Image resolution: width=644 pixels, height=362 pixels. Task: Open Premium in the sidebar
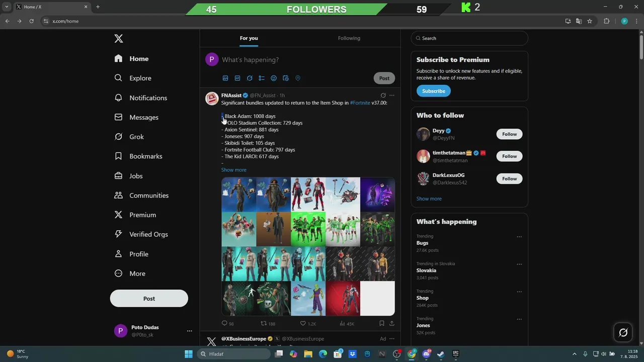[x=135, y=215]
